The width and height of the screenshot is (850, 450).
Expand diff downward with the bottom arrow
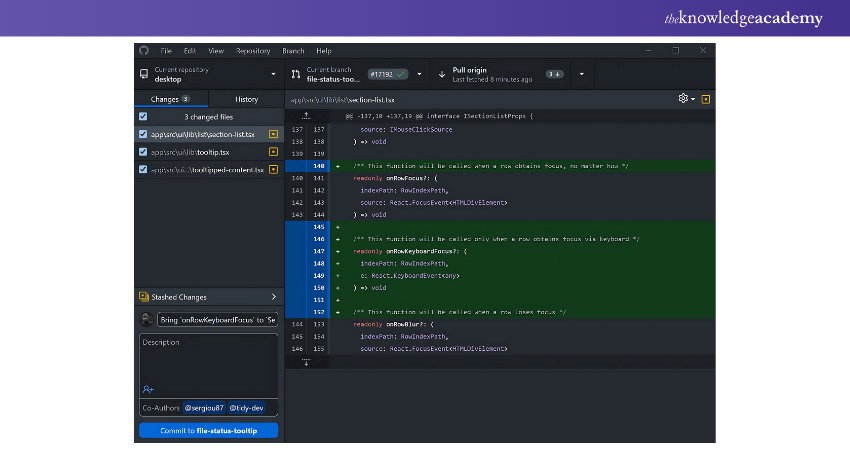click(x=306, y=362)
